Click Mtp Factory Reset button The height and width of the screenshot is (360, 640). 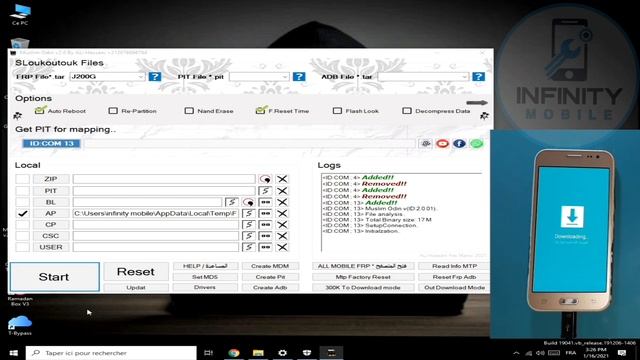pos(363,277)
